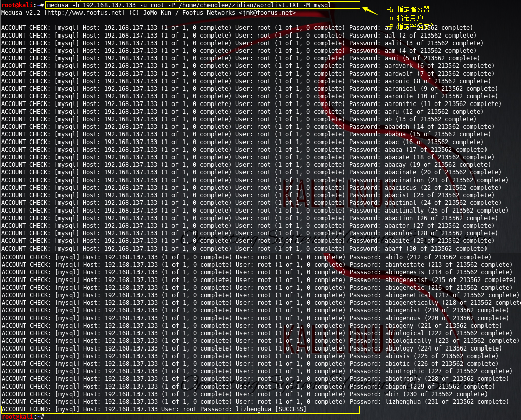Image resolution: width=521 pixels, height=420 pixels.
Task: Click the password 'abacay' check line
Action: click(x=246, y=165)
